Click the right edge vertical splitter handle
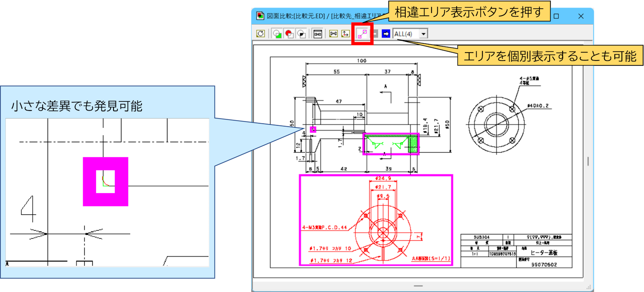Screen dimensions: 644x292 tap(588, 161)
